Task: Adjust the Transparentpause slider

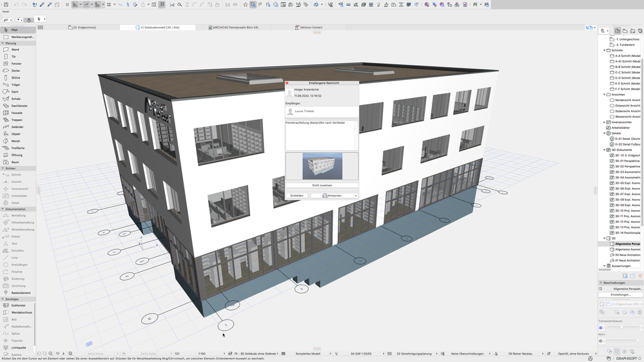Action: tap(623, 327)
